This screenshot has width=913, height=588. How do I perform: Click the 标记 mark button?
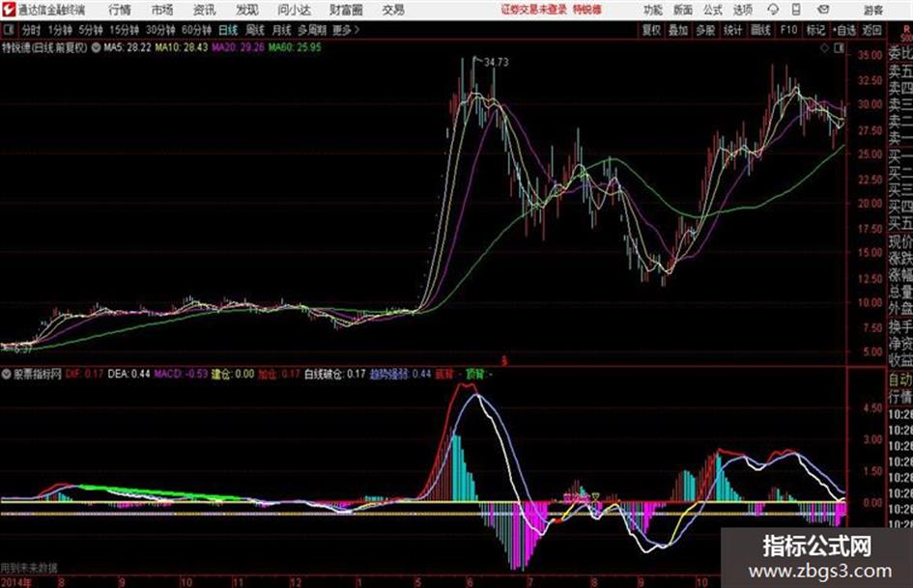(815, 30)
